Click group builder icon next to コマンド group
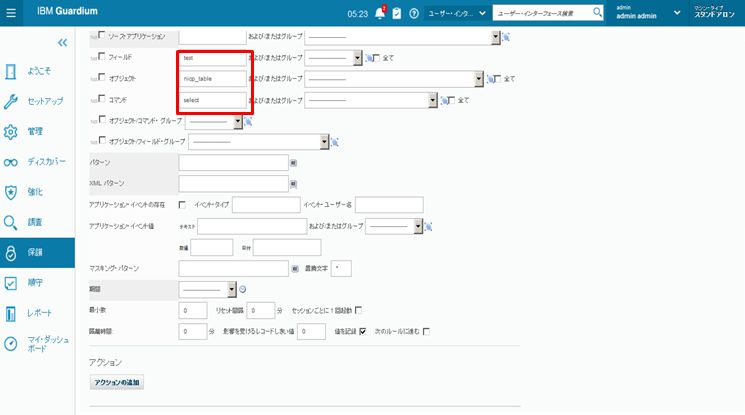 click(444, 100)
